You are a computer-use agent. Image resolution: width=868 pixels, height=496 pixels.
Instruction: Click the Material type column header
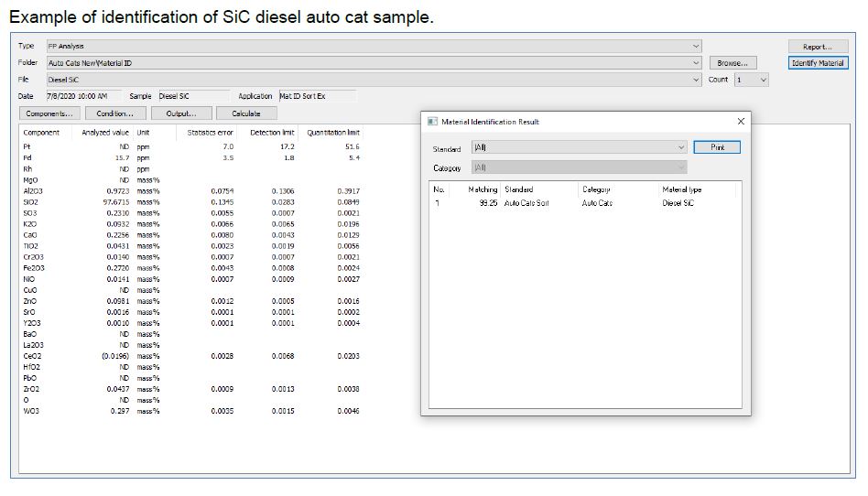pyautogui.click(x=681, y=189)
